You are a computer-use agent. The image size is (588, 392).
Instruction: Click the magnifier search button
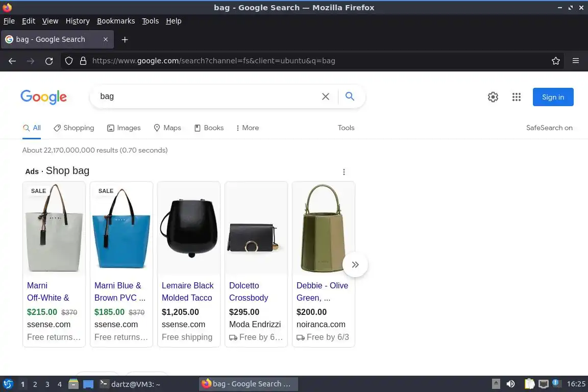(x=350, y=96)
